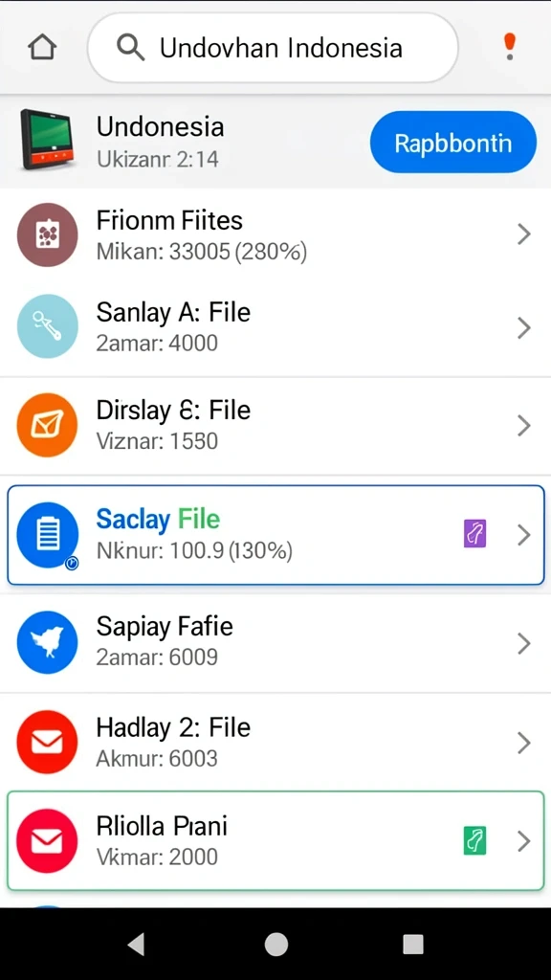Image resolution: width=551 pixels, height=980 pixels.
Task: Open the Frionm Fiites brown icon
Action: click(48, 235)
